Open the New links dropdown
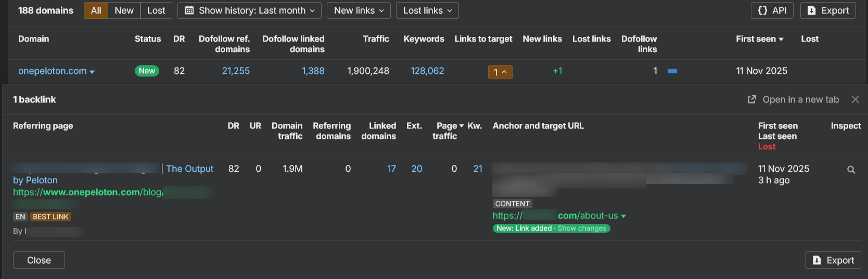This screenshot has width=868, height=279. (359, 10)
